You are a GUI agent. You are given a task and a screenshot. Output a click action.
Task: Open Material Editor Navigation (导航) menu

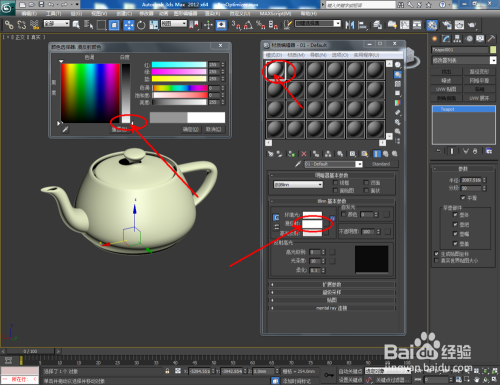coord(318,55)
